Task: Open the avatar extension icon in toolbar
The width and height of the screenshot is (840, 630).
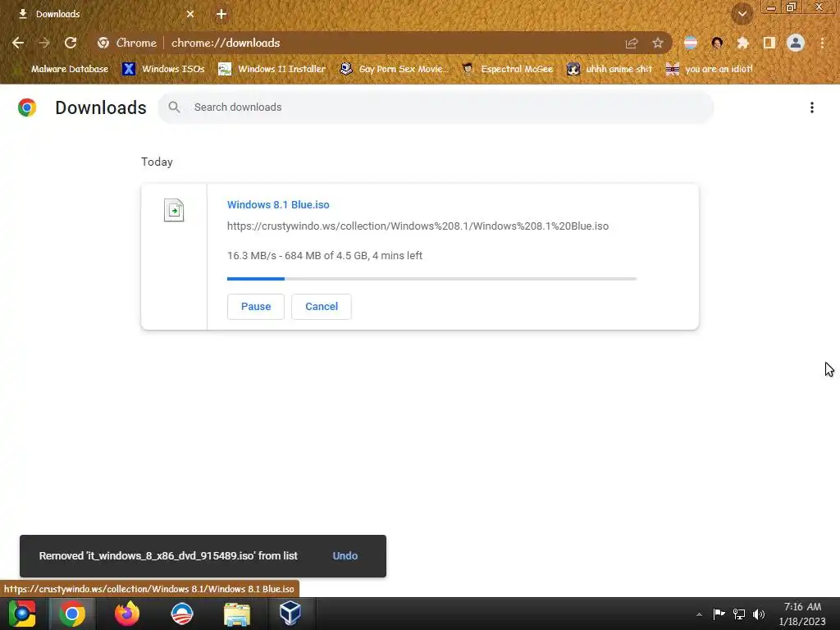Action: coord(717,43)
